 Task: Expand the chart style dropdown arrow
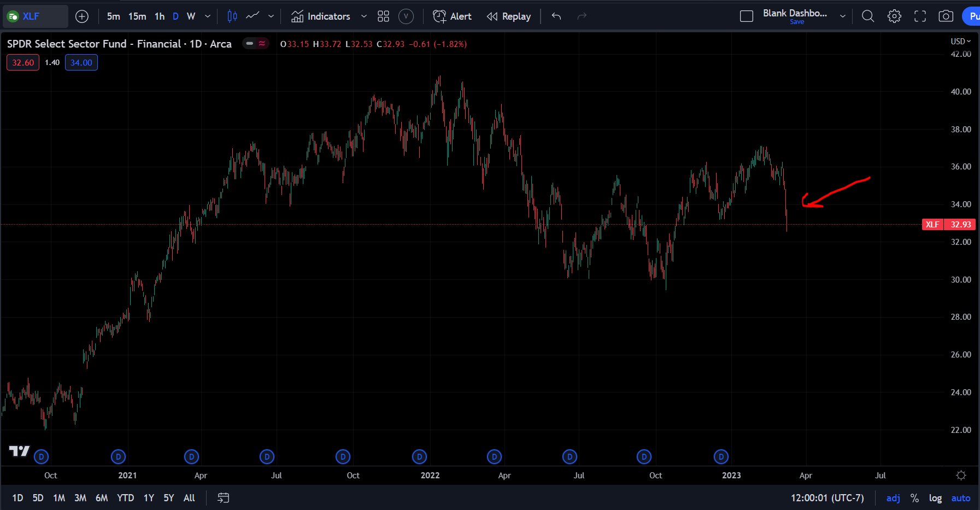(271, 16)
